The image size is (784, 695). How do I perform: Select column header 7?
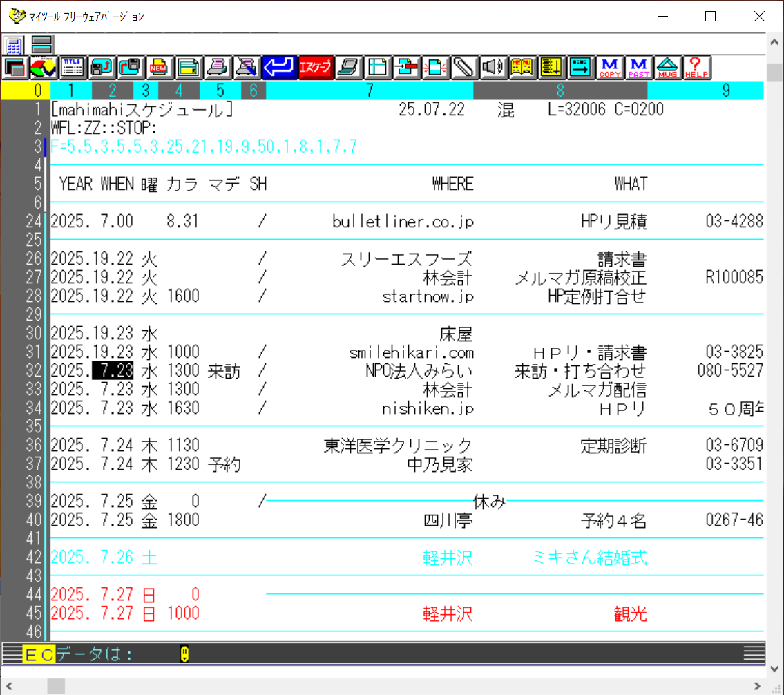point(370,90)
